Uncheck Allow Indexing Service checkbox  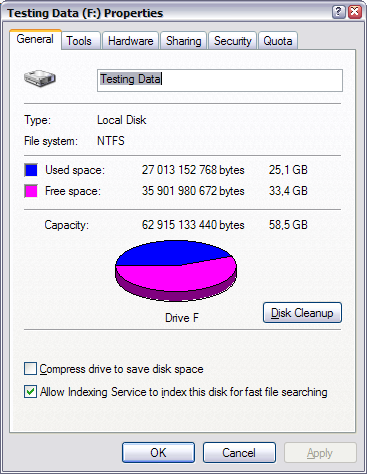(x=30, y=392)
